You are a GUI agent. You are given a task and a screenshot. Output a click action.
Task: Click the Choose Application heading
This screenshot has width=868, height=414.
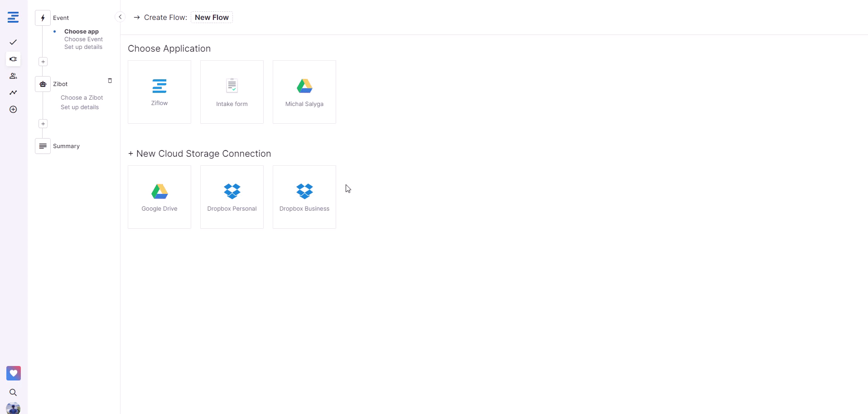point(169,48)
